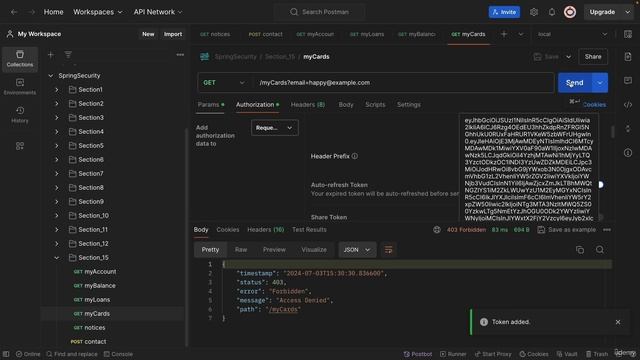
Task: Open the Collections sidebar panel
Action: 20,59
